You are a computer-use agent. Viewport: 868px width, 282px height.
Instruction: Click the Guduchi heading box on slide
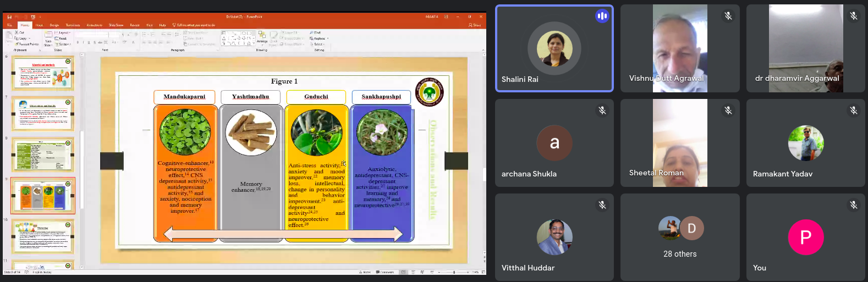(316, 97)
